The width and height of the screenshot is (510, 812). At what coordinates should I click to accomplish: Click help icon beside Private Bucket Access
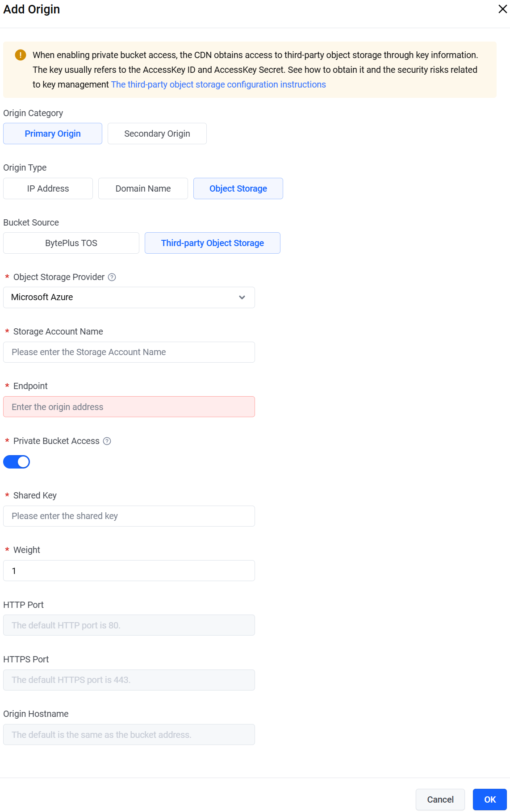pos(107,441)
